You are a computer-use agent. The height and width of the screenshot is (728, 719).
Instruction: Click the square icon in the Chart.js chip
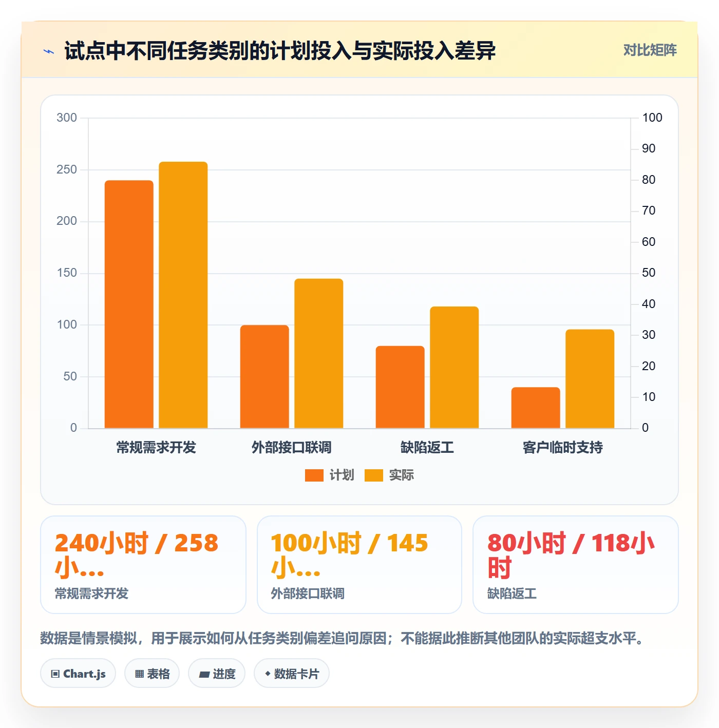55,674
